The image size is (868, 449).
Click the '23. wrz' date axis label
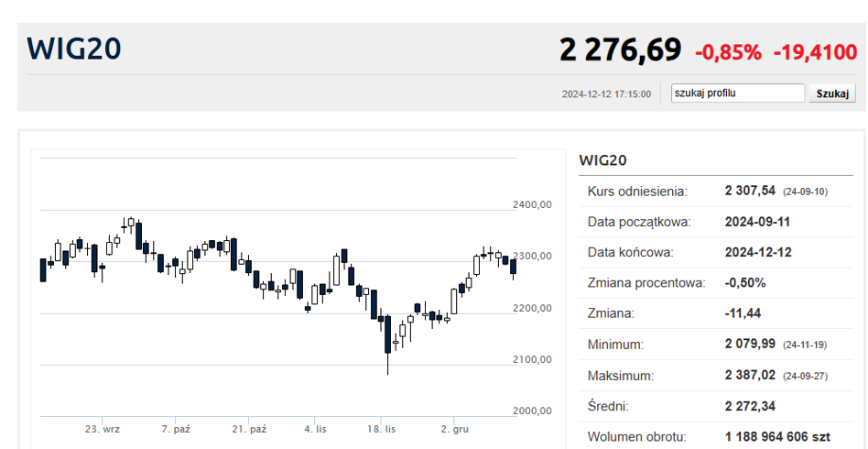[x=103, y=429]
